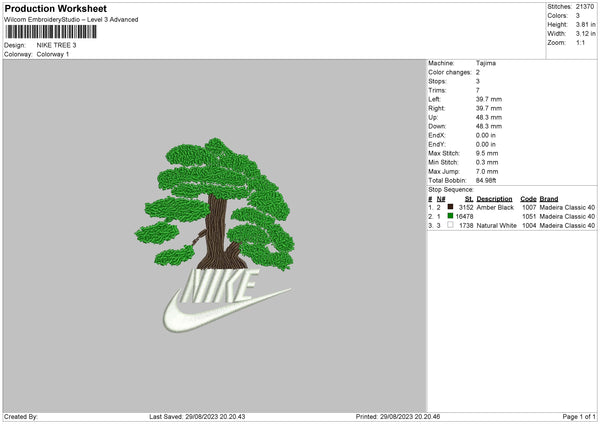Click the Height value "3.81 in"
The height and width of the screenshot is (424, 600).
coord(585,24)
